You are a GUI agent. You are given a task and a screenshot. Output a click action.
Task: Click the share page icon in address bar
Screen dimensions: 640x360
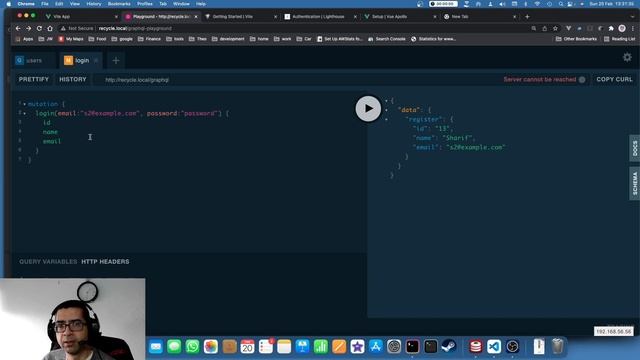pos(544,29)
